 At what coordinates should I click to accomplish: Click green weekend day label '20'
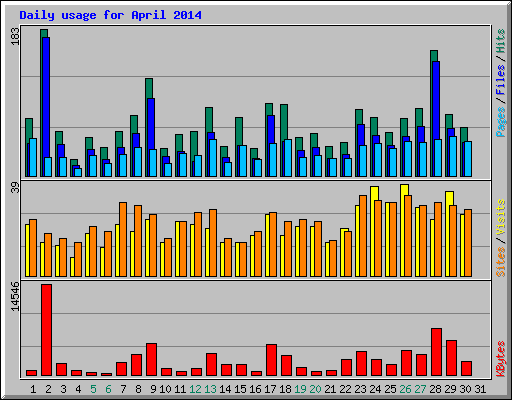point(315,389)
